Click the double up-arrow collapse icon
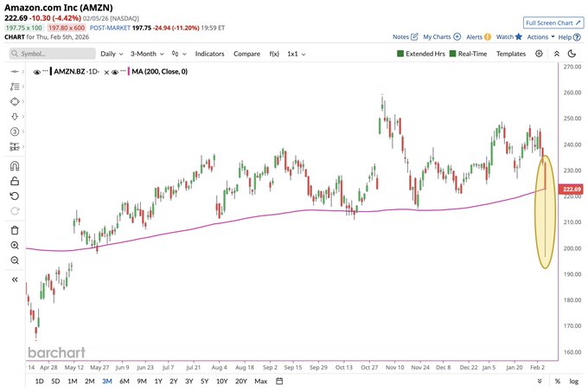The image size is (588, 392). [x=557, y=54]
